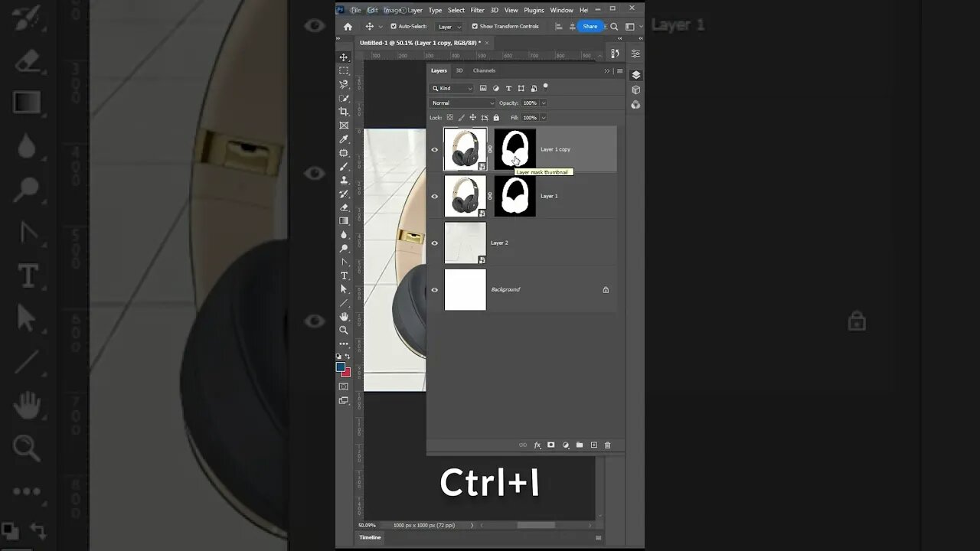Image resolution: width=980 pixels, height=551 pixels.
Task: Select the Dodge tool
Action: click(344, 249)
